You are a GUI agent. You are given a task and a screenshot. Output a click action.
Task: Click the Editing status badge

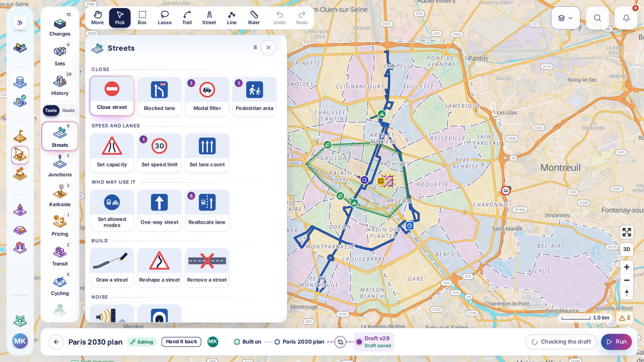(142, 342)
